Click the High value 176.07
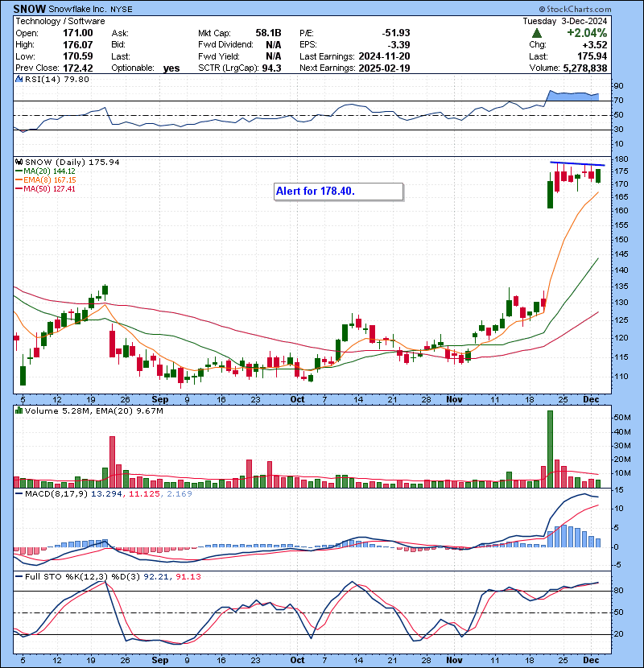Screen dimensions: 644x668 (x=78, y=44)
